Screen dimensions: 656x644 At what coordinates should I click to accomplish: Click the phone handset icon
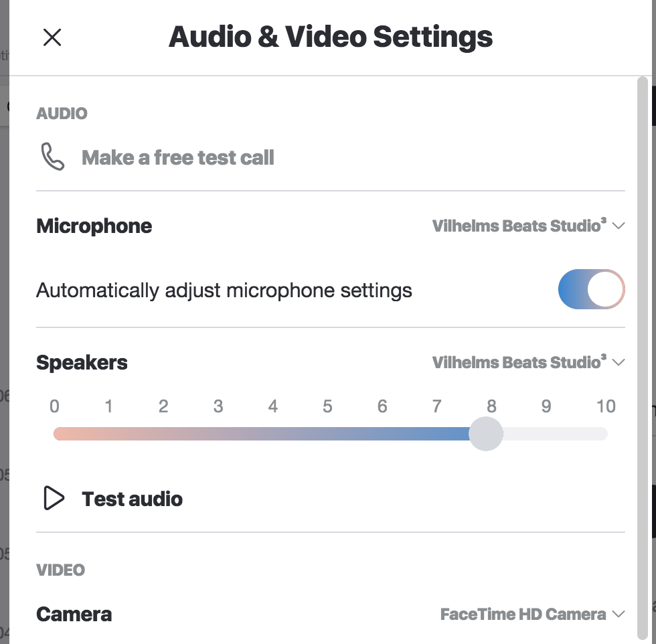click(53, 157)
